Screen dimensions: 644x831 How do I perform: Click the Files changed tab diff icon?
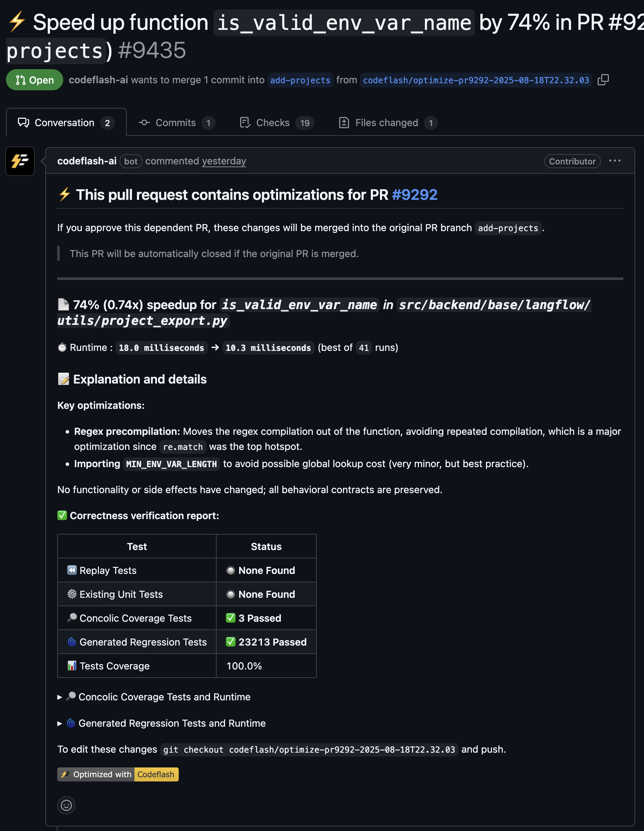click(x=344, y=123)
